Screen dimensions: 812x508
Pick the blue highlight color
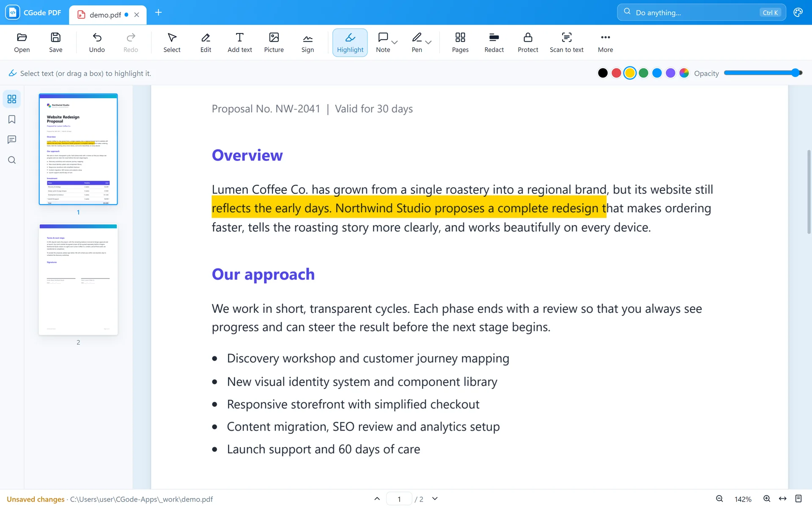pyautogui.click(x=657, y=73)
